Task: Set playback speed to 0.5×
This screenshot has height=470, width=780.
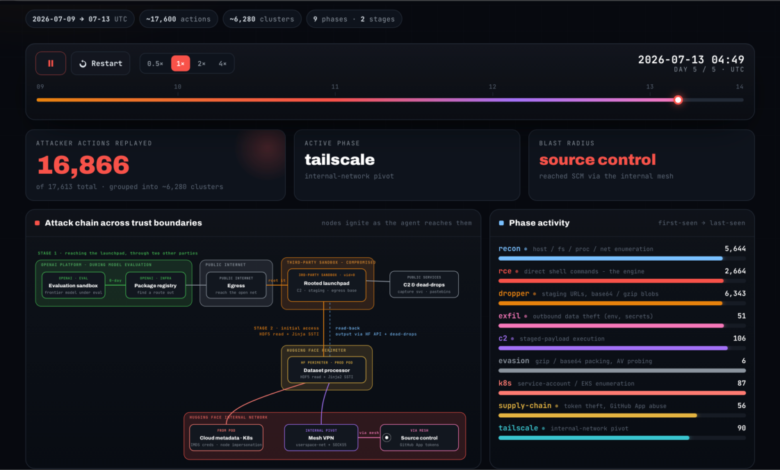Action: click(155, 64)
